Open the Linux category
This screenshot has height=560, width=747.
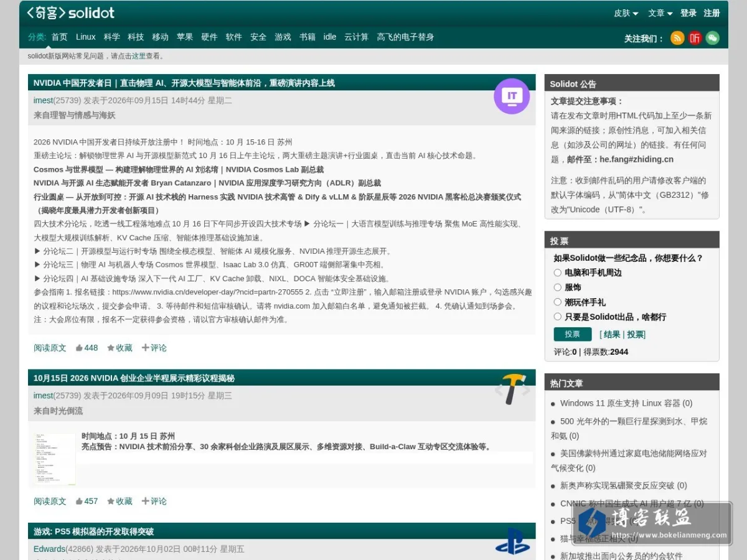point(86,37)
